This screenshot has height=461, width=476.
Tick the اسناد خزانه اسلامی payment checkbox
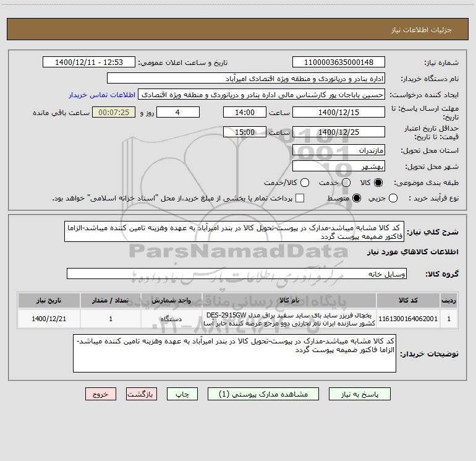tap(300, 198)
